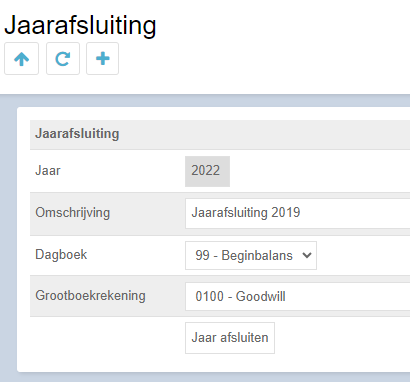Click the bold Jaarafsluiting panel header
This screenshot has width=410, height=382.
[x=77, y=134]
